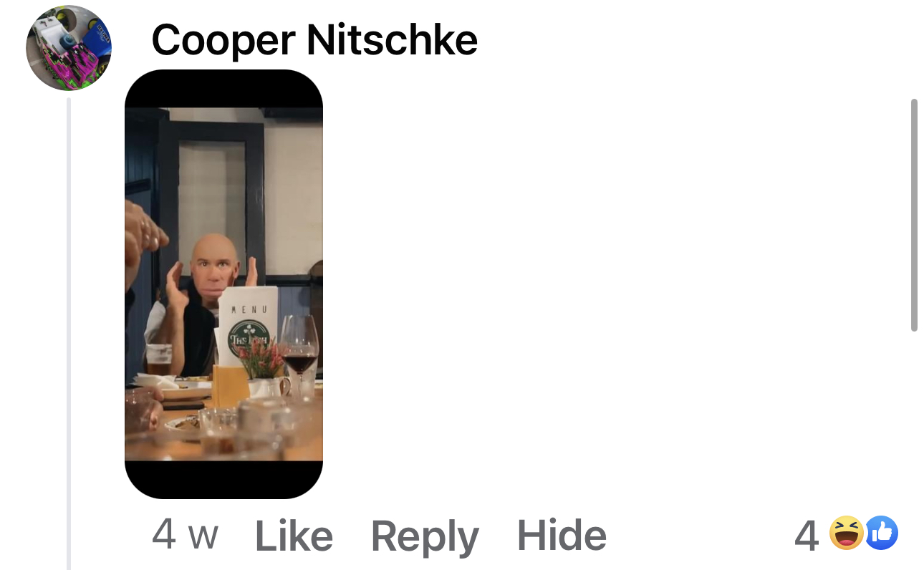Click the black bar below the video
Viewport: 924px width, 570px height.
tap(223, 480)
